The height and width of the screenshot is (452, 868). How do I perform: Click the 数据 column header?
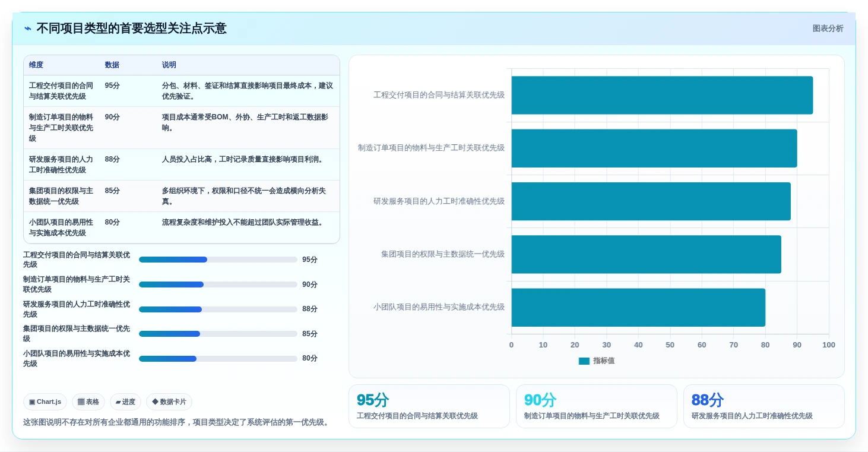(112, 65)
